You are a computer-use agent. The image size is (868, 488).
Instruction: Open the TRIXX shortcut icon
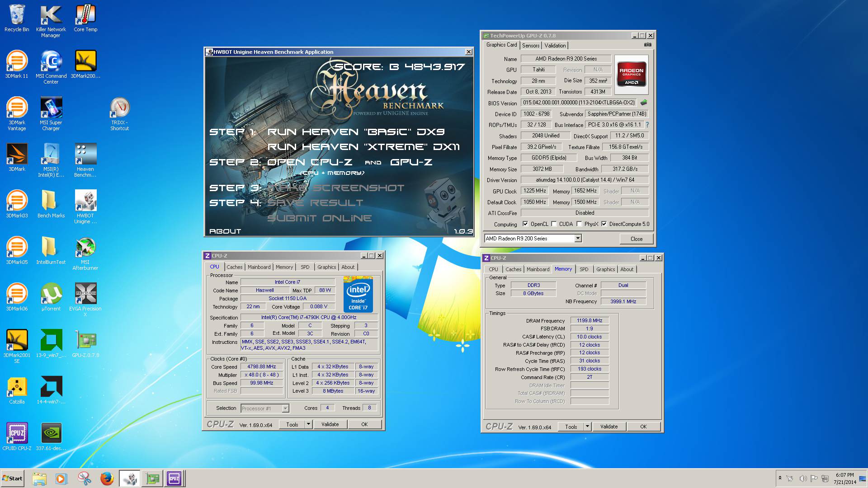point(120,114)
